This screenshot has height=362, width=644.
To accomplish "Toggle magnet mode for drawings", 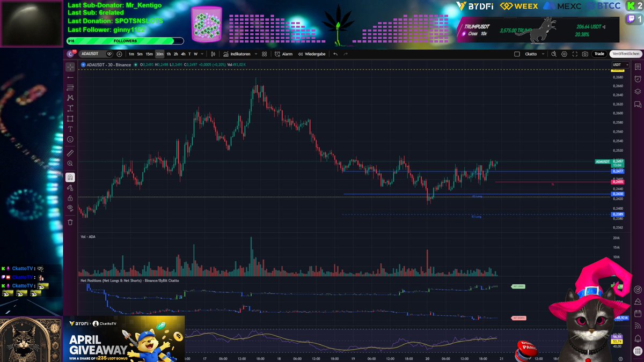I will click(70, 177).
